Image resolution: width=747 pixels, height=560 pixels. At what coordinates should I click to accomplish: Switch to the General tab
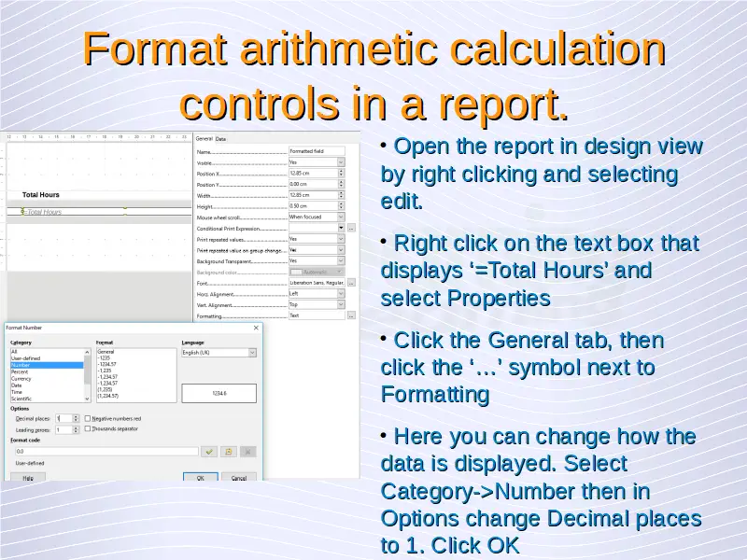pyautogui.click(x=204, y=138)
